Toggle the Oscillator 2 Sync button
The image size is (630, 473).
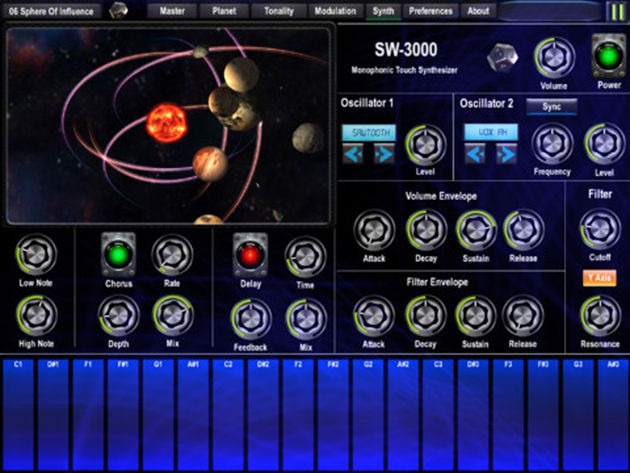coord(552,106)
